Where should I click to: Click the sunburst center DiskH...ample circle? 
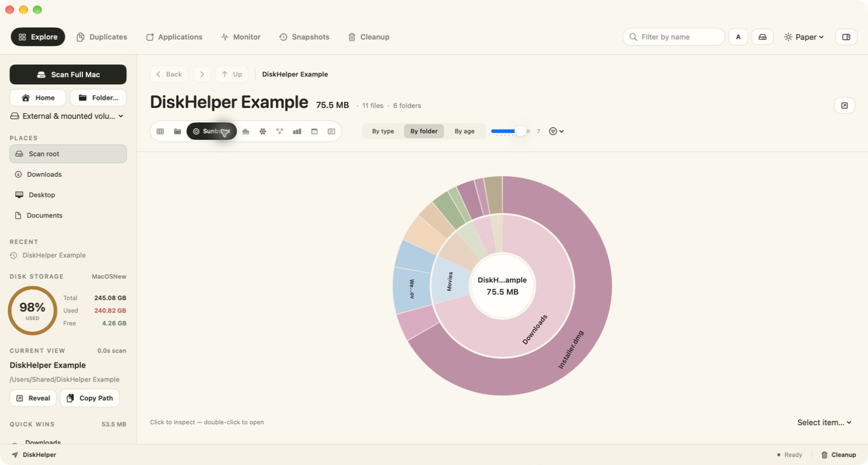point(502,286)
